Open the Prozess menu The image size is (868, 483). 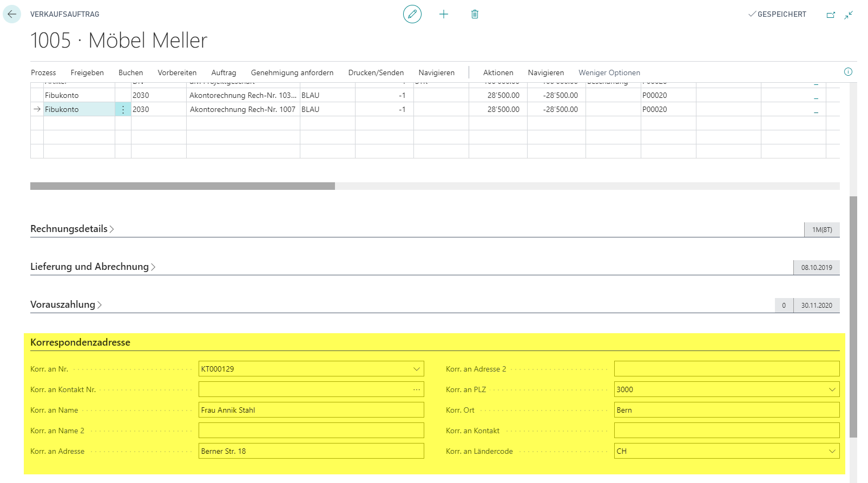coord(43,72)
